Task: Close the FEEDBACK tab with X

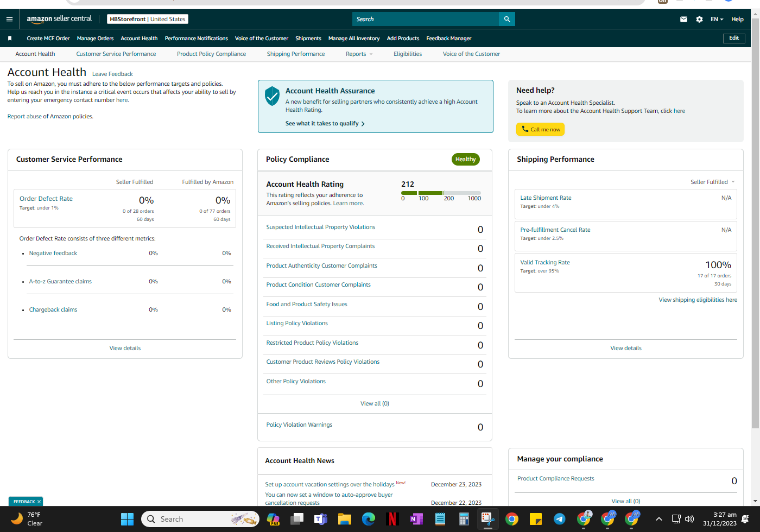Action: click(x=39, y=502)
